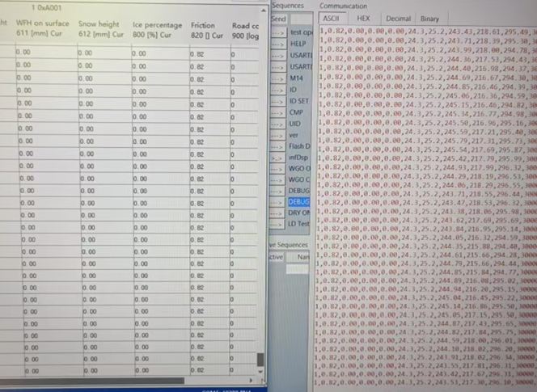
Task: Click the 'Send' column header in Sequences
Action: 278,19
